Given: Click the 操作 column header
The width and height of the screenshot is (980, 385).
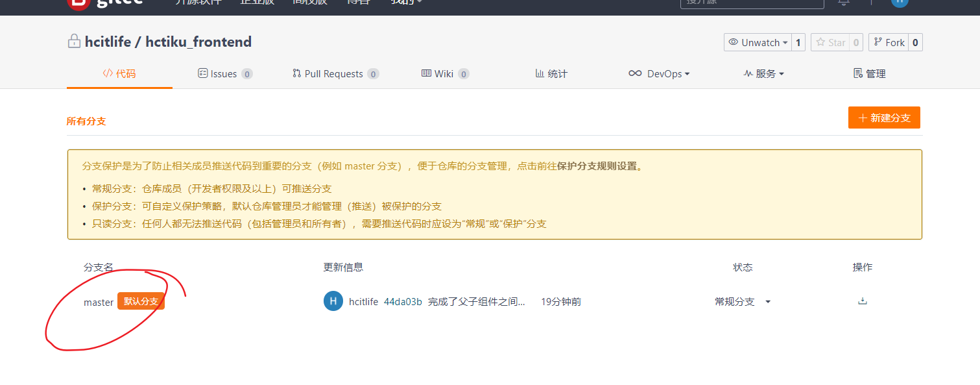Looking at the screenshot, I should point(863,267).
